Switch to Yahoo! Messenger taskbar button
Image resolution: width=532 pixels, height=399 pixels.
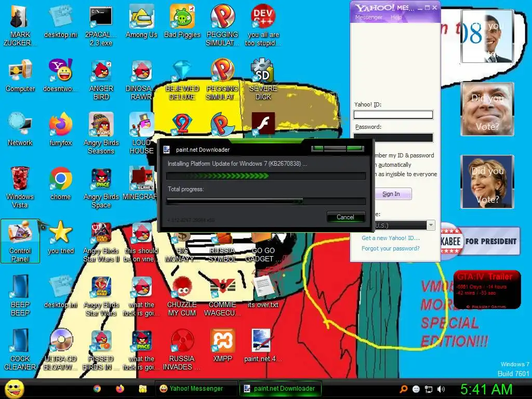197,389
